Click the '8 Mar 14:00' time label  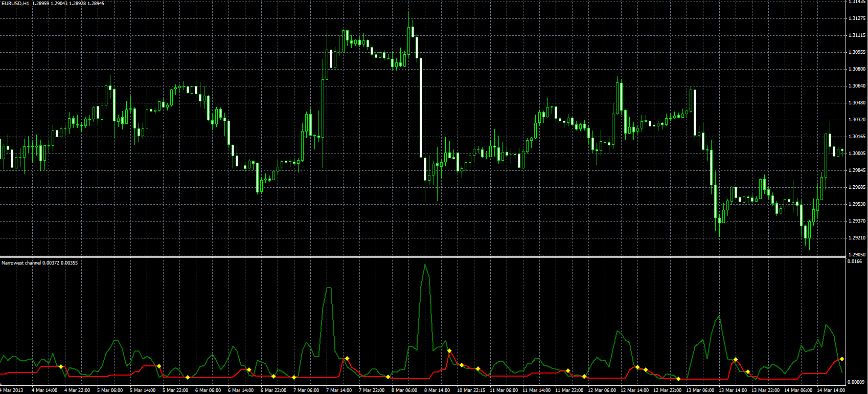click(x=437, y=390)
